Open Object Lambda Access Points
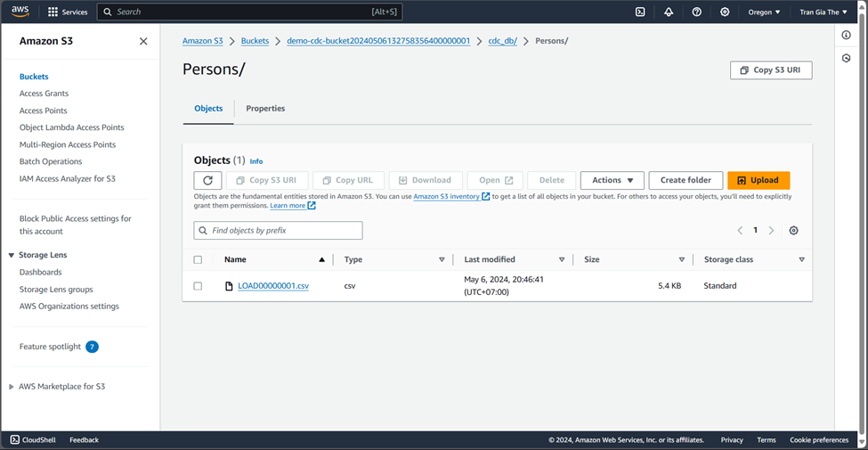Screen dimensions: 868x450 click(x=72, y=127)
